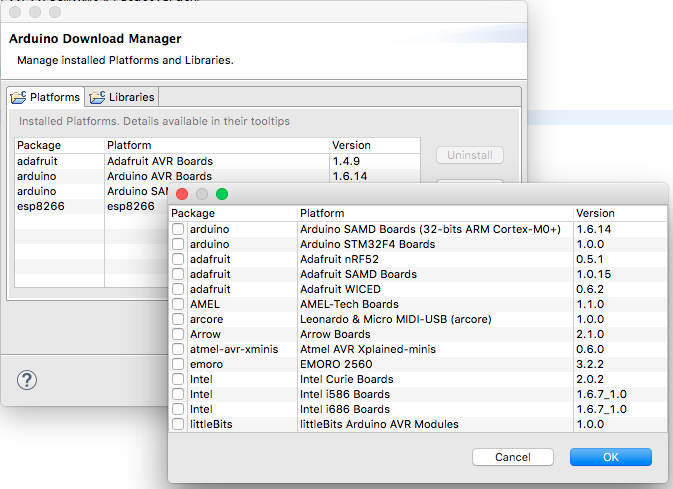Enable the Arrow Boards checkbox
This screenshot has width=673, height=489.
(178, 334)
